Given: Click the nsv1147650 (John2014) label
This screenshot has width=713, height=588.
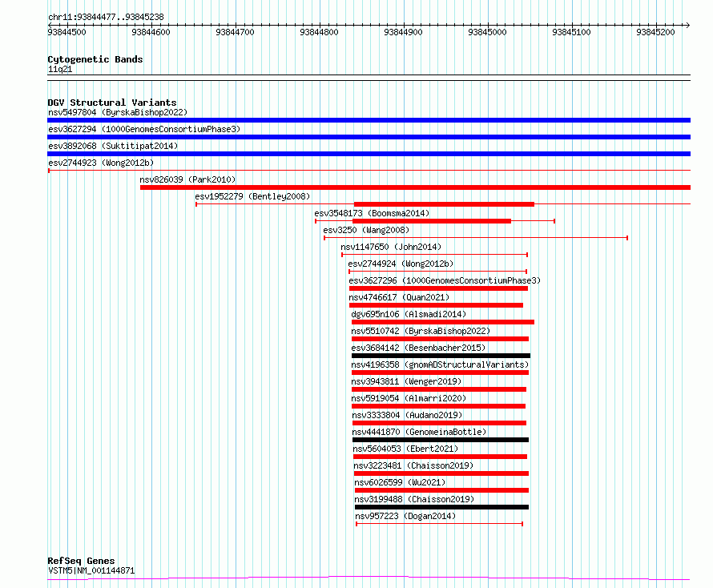Looking at the screenshot, I should (391, 247).
